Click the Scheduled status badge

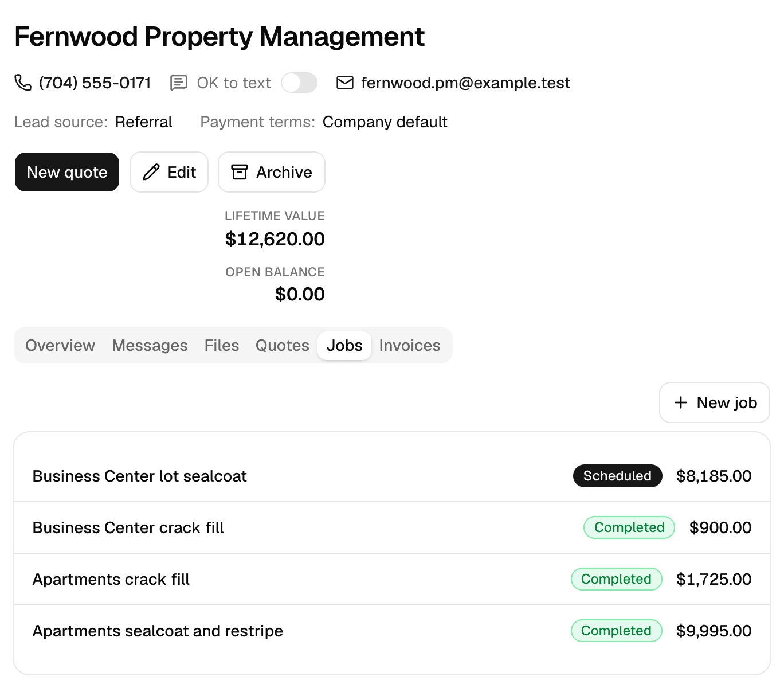click(x=617, y=476)
